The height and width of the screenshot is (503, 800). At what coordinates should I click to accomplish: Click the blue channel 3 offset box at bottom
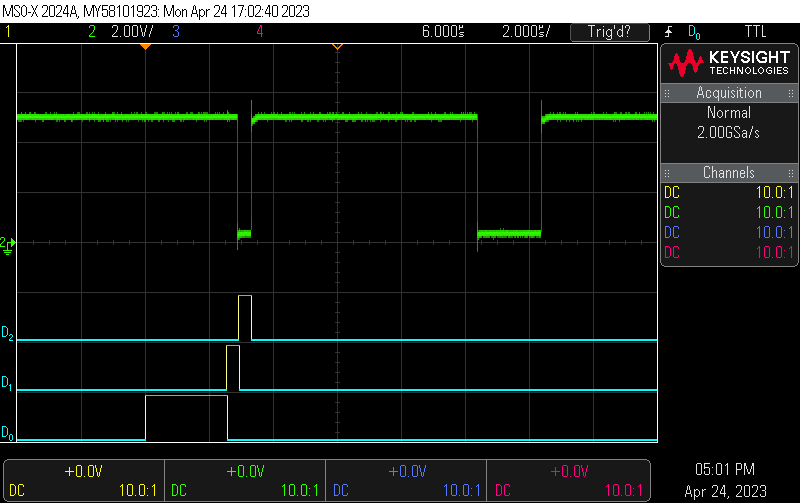click(407, 481)
